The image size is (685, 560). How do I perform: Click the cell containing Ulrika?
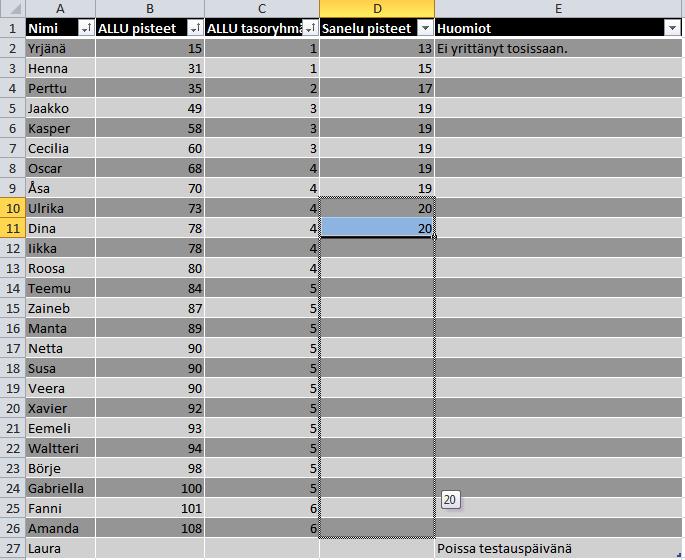pos(60,208)
